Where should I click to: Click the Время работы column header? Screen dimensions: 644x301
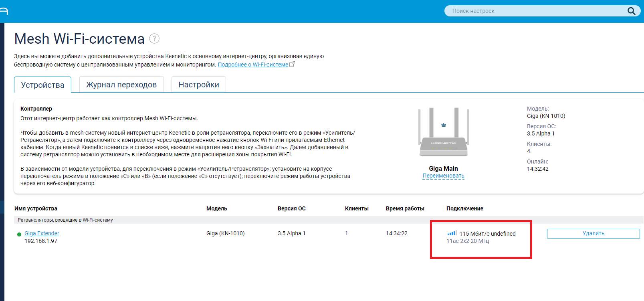[x=405, y=208]
